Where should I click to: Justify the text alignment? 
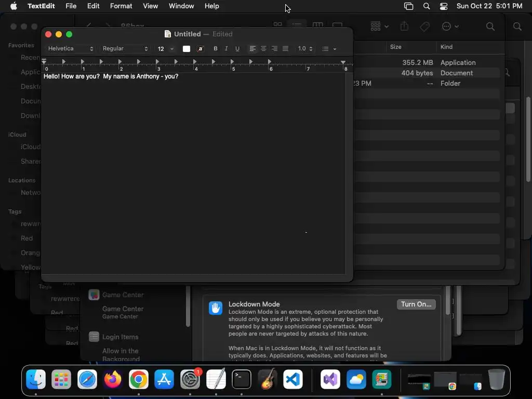(286, 48)
